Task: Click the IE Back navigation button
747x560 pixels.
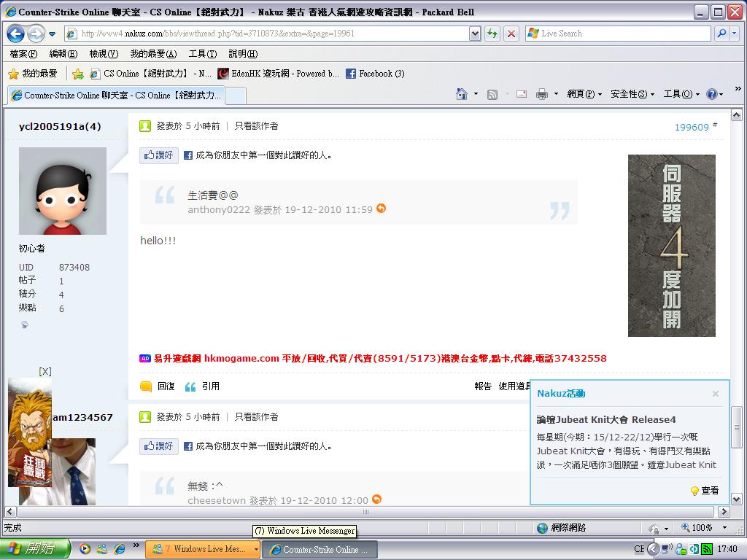Action: 15,34
